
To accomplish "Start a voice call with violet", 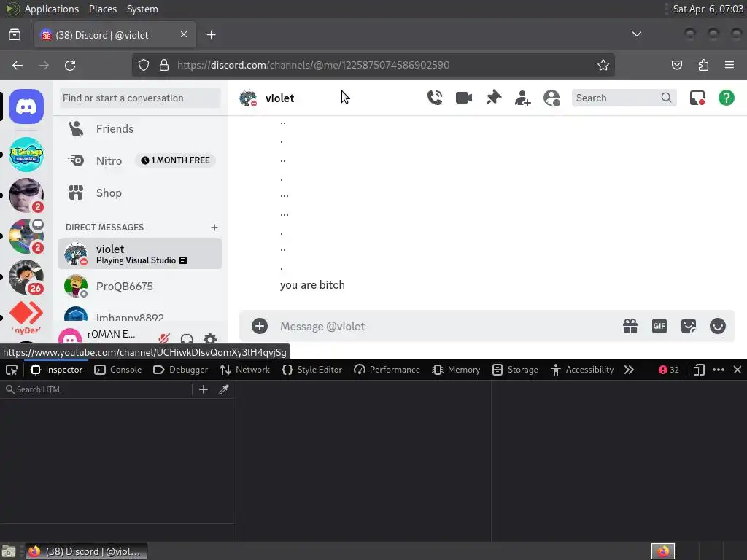I will click(x=435, y=98).
